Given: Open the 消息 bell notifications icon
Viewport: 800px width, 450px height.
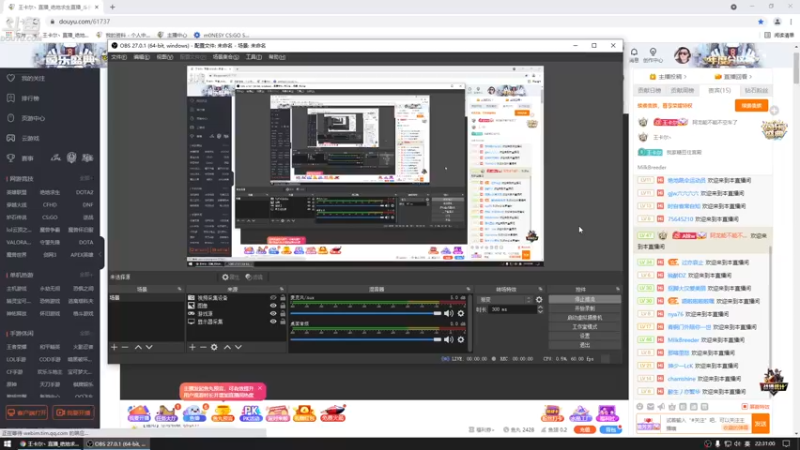Looking at the screenshot, I should (634, 52).
